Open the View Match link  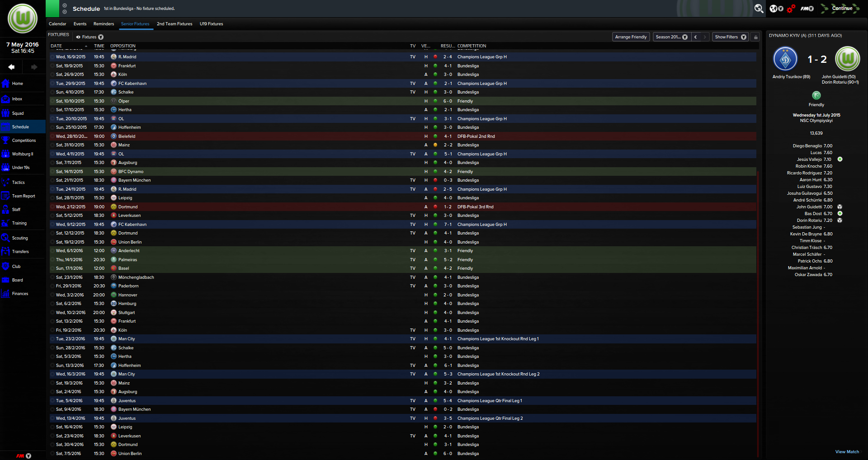(847, 452)
